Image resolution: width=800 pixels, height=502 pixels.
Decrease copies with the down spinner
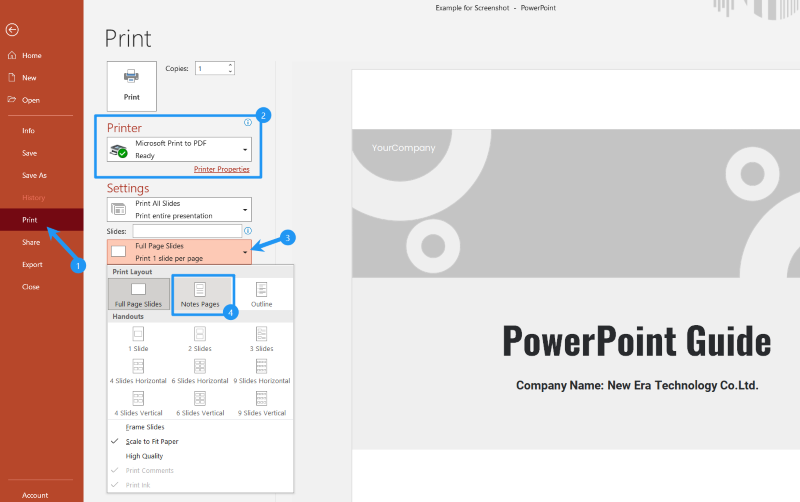pyautogui.click(x=231, y=71)
